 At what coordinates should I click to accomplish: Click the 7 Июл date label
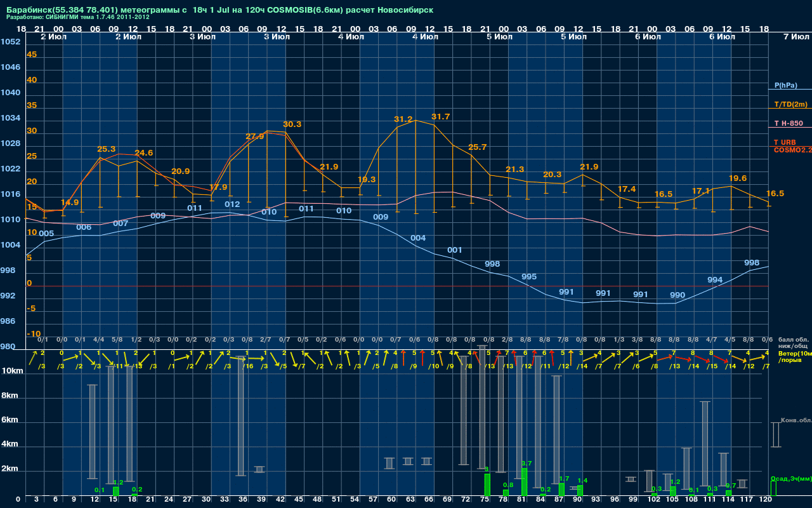tap(796, 37)
